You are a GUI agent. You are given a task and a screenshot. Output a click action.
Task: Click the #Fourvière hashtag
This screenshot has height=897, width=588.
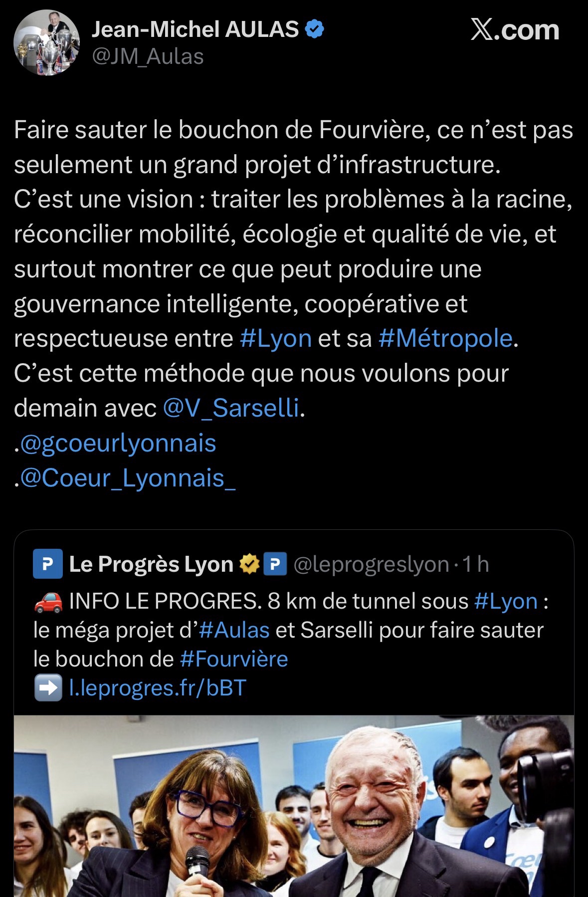234,659
